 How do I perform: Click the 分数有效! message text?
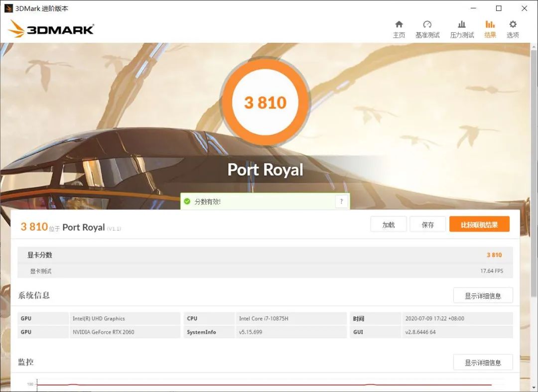pyautogui.click(x=208, y=202)
